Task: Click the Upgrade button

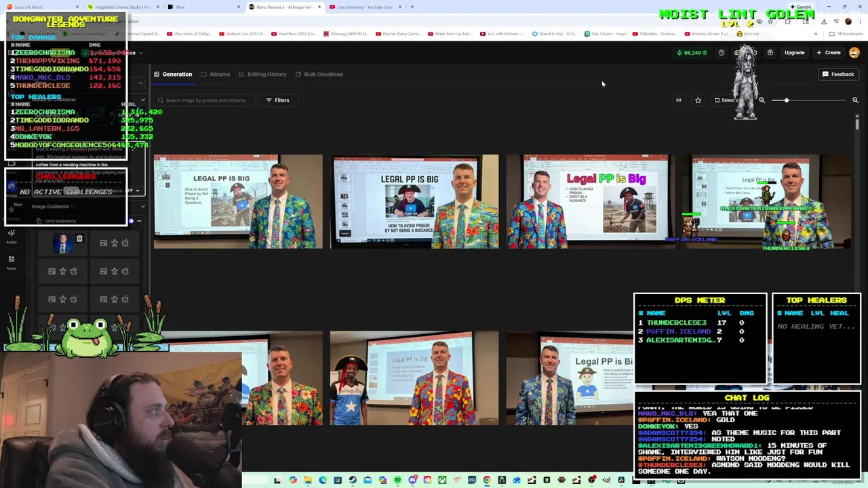Action: pyautogui.click(x=794, y=52)
